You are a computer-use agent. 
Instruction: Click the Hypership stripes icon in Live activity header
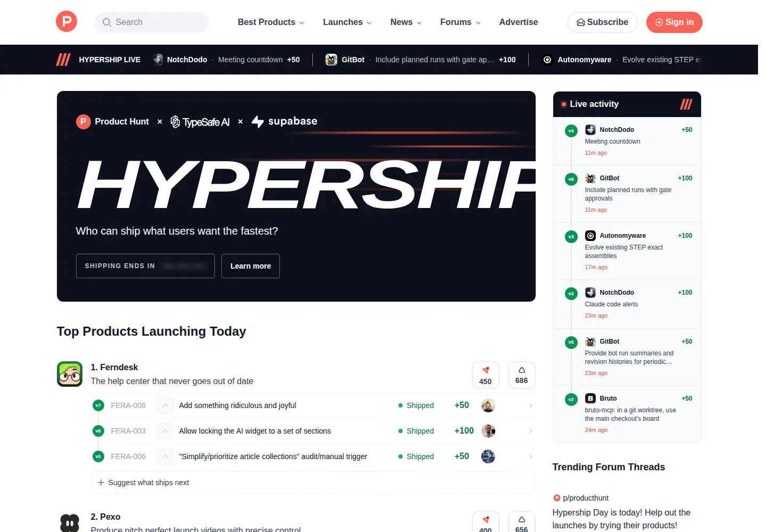(x=686, y=104)
